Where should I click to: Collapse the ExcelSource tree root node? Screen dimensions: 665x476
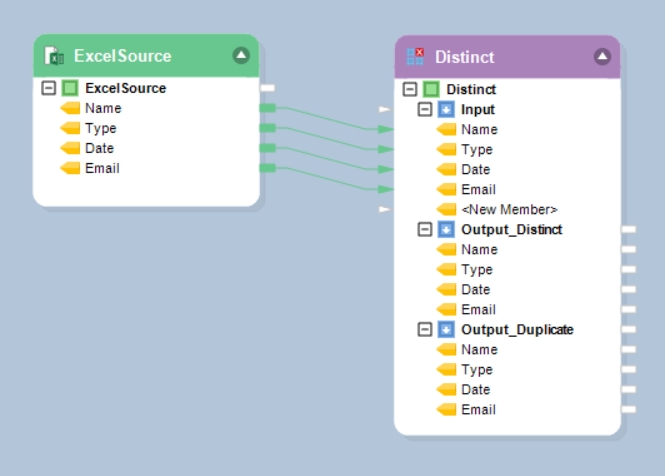pos(48,88)
